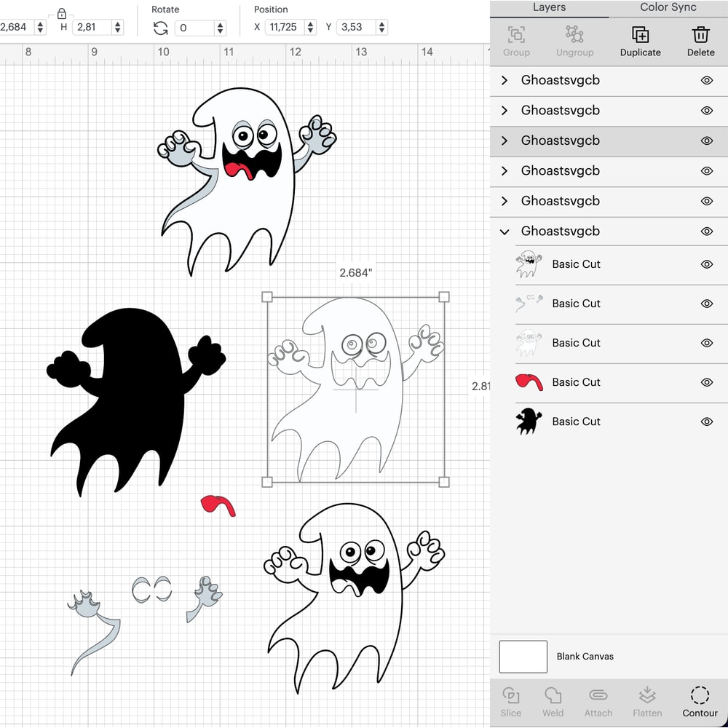The image size is (728, 728).
Task: Click the Weld icon
Action: [553, 700]
